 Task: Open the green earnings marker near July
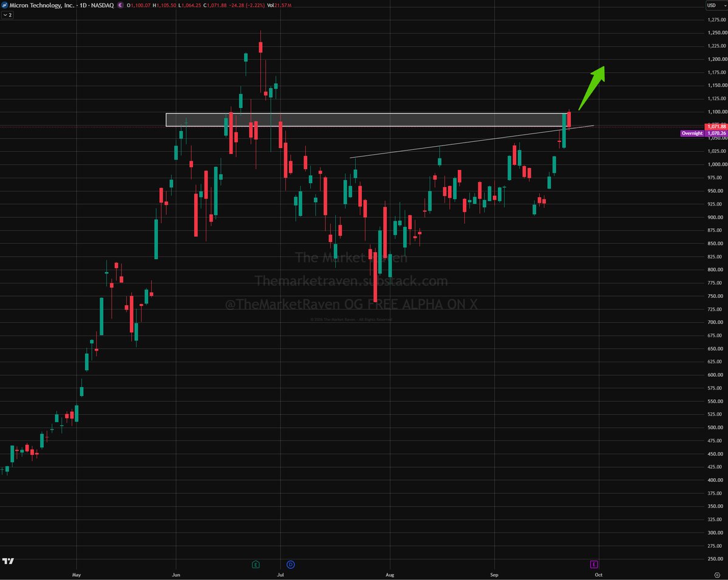point(256,564)
